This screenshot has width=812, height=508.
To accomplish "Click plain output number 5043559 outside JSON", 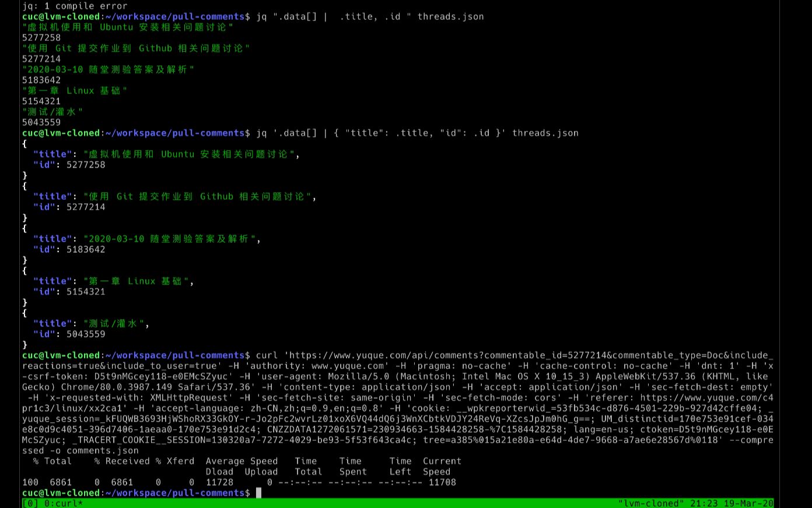I will click(x=41, y=122).
